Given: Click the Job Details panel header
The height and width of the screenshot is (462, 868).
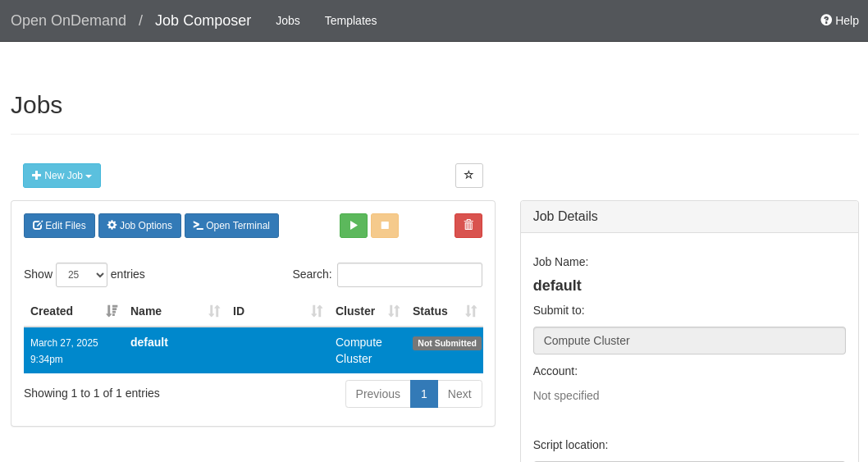Looking at the screenshot, I should (x=689, y=217).
